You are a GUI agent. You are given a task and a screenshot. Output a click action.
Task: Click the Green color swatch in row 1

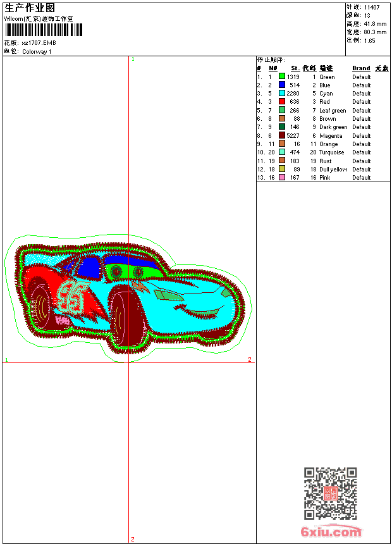coord(282,77)
